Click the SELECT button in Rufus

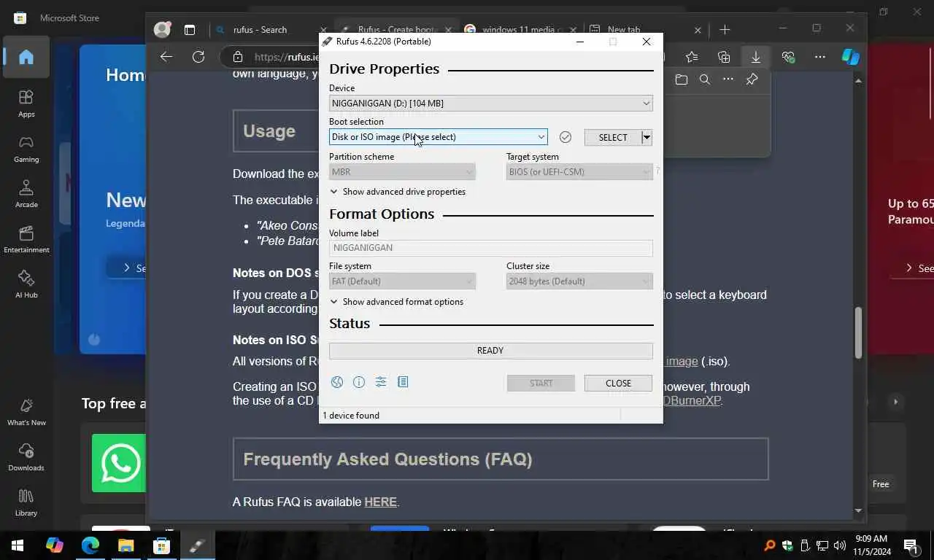(613, 137)
